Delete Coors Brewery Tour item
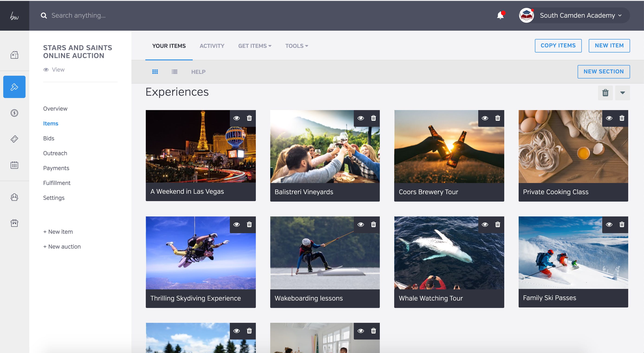The width and height of the screenshot is (644, 353). (x=498, y=118)
